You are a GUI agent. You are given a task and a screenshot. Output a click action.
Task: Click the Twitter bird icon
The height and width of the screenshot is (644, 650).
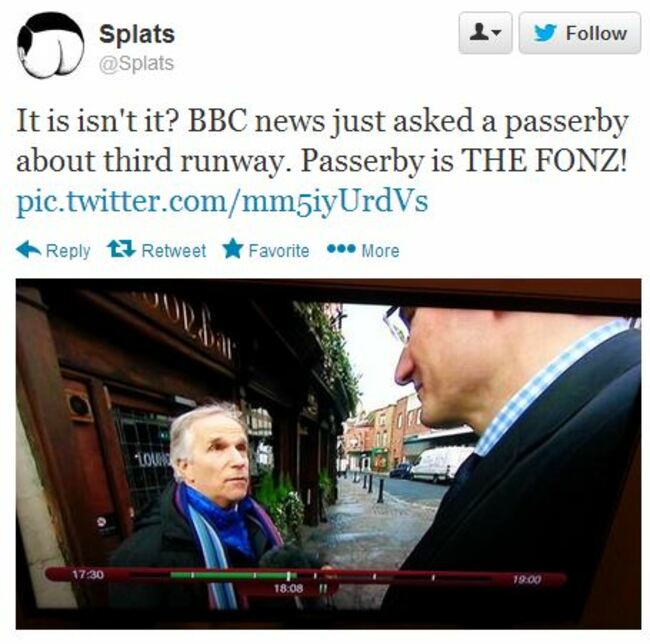[x=545, y=33]
